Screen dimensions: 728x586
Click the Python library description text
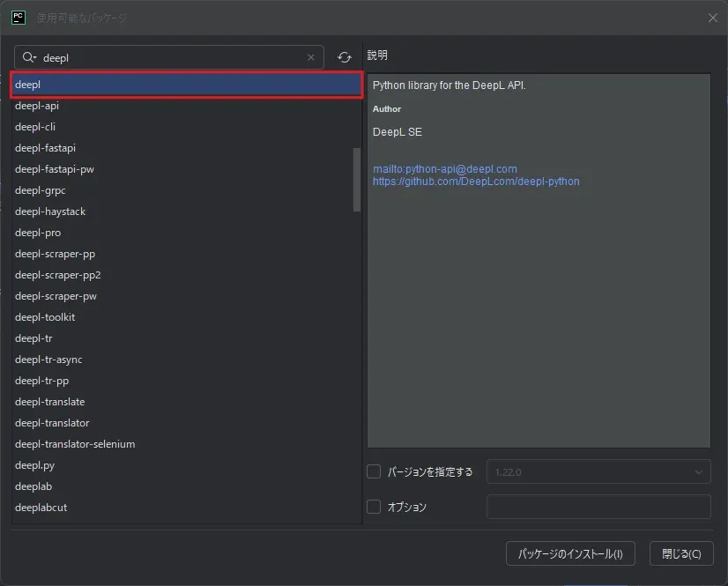click(x=449, y=85)
